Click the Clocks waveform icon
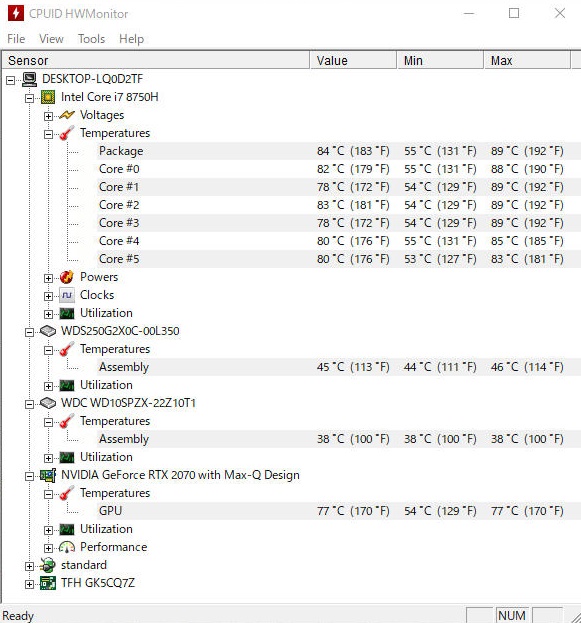The width and height of the screenshot is (581, 623). coord(67,295)
